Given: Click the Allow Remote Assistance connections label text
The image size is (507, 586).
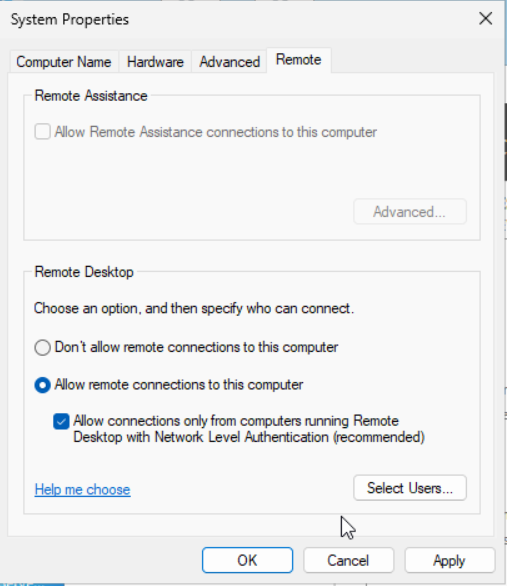Looking at the screenshot, I should click(216, 132).
